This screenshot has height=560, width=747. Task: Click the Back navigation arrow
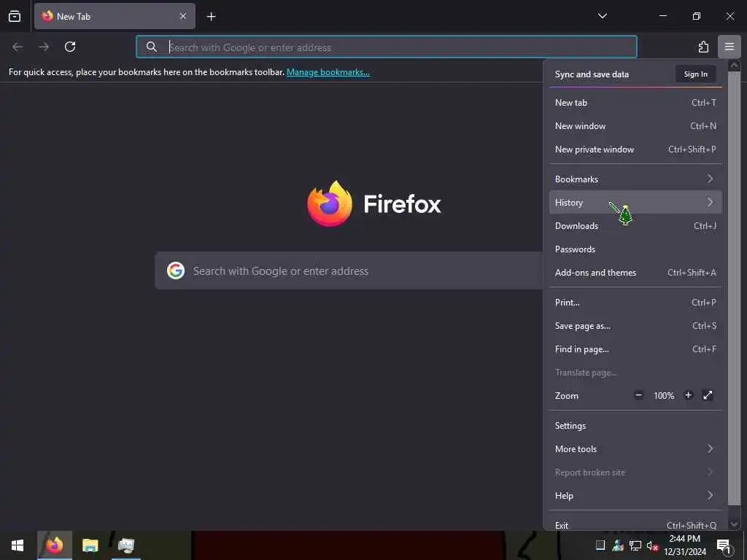18,47
